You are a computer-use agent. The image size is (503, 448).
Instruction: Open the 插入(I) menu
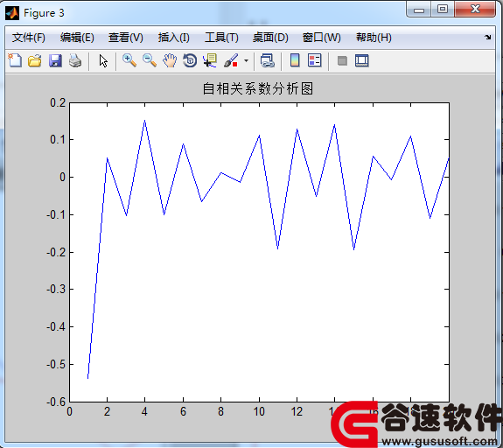[173, 38]
